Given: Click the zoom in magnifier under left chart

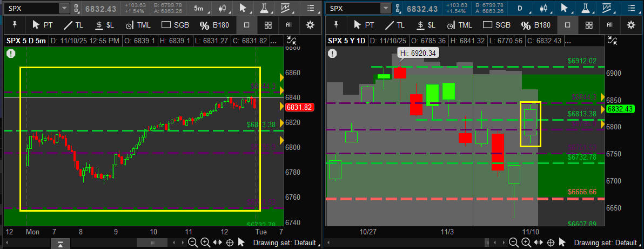Looking at the screenshot, I should point(205,243).
